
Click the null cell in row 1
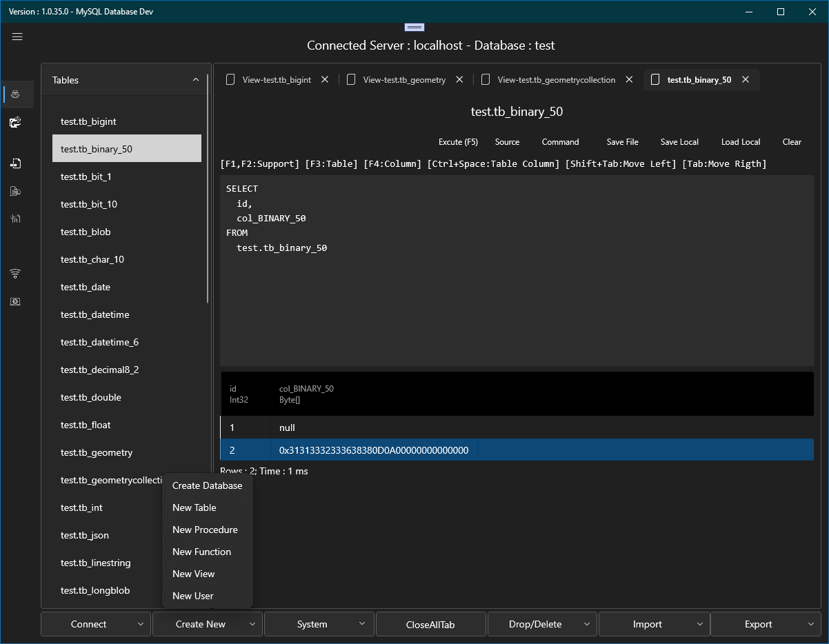tap(374, 427)
